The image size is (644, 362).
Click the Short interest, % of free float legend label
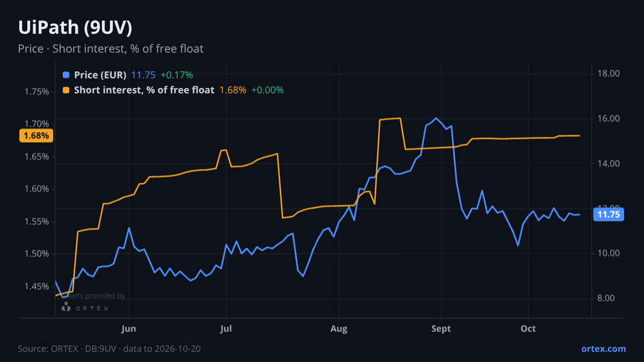click(144, 90)
